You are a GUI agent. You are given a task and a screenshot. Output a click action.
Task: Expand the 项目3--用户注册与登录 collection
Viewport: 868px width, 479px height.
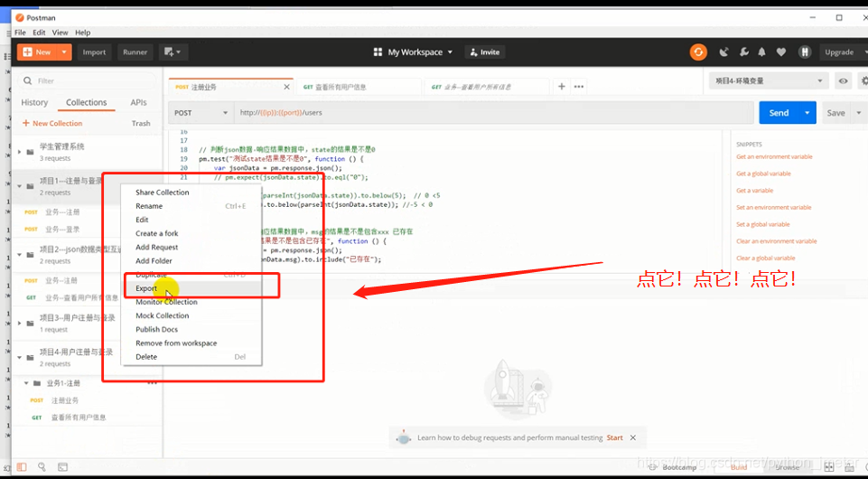(19, 324)
